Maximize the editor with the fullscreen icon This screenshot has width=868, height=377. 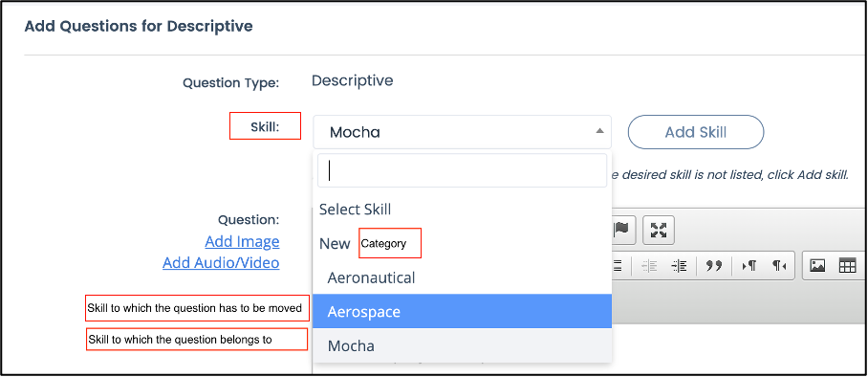(659, 230)
